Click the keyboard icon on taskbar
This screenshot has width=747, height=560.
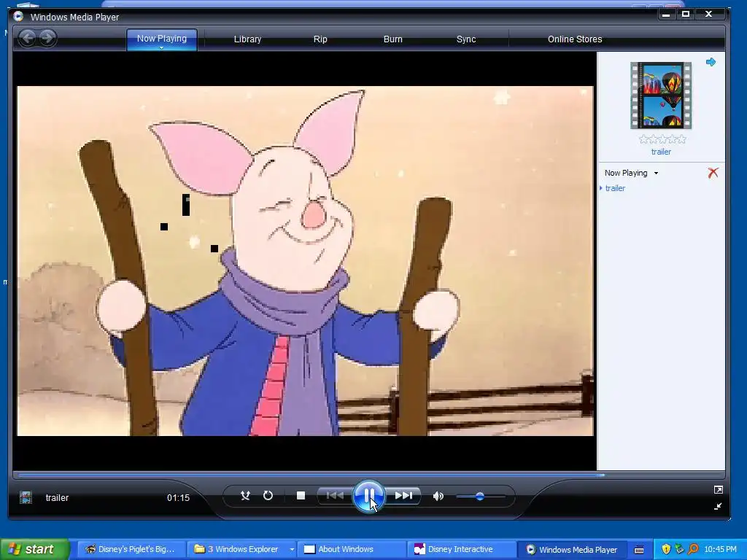(639, 550)
